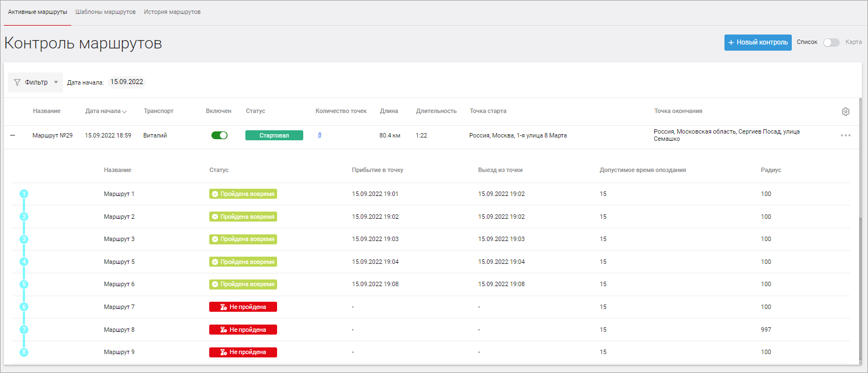
Task: Select waypoint marker number 6 on timeline
Action: (x=24, y=307)
